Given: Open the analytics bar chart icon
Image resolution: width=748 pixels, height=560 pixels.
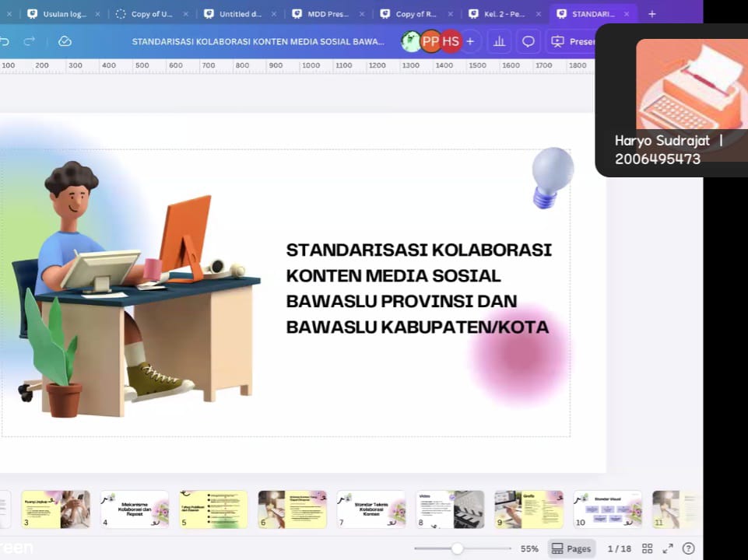Looking at the screenshot, I should coord(499,41).
